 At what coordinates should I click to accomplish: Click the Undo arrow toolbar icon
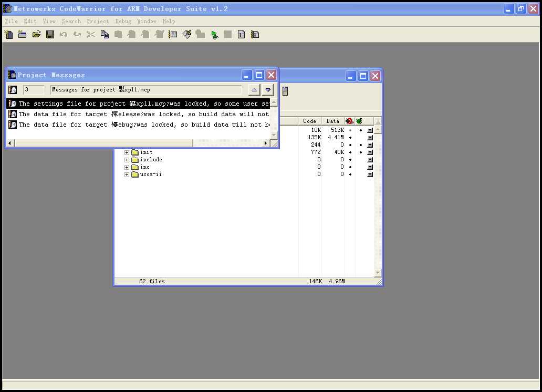pyautogui.click(x=64, y=34)
